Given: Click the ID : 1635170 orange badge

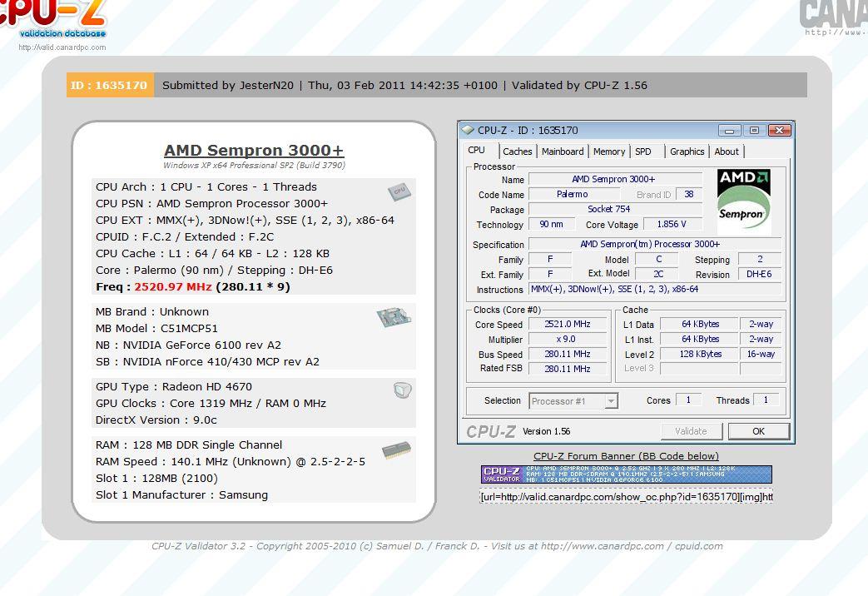Looking at the screenshot, I should pos(110,85).
